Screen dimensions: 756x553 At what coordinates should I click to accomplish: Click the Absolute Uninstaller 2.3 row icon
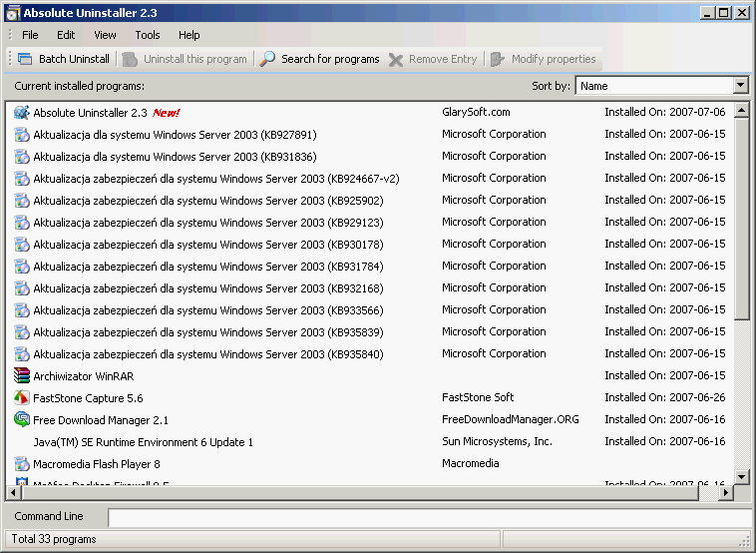(x=22, y=113)
